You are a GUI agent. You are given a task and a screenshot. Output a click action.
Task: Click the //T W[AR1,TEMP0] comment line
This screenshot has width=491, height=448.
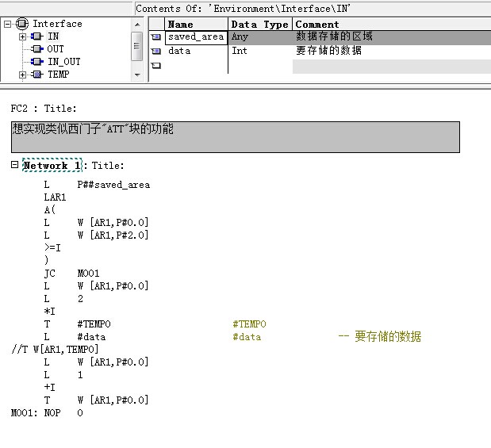pyautogui.click(x=55, y=350)
